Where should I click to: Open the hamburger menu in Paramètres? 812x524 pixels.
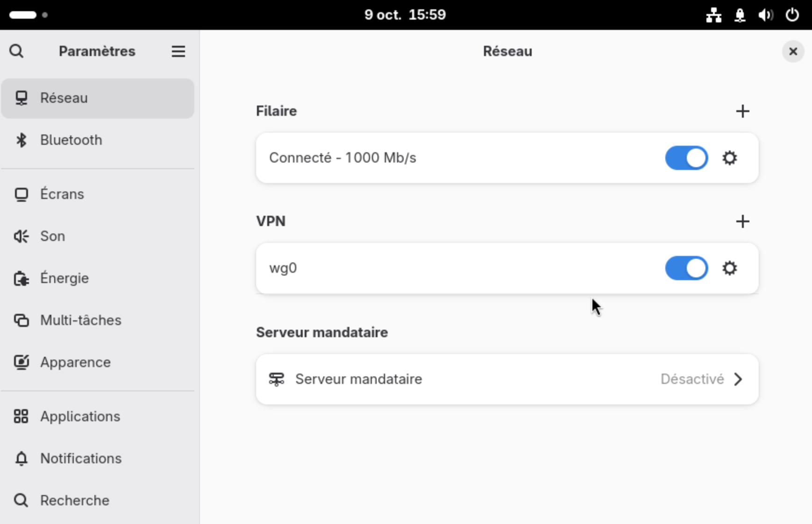178,51
